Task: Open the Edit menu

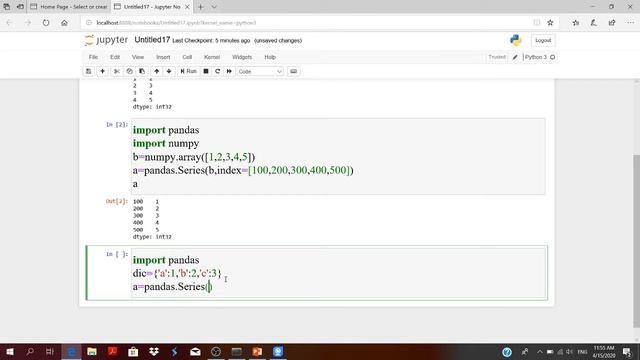Action: (115, 57)
